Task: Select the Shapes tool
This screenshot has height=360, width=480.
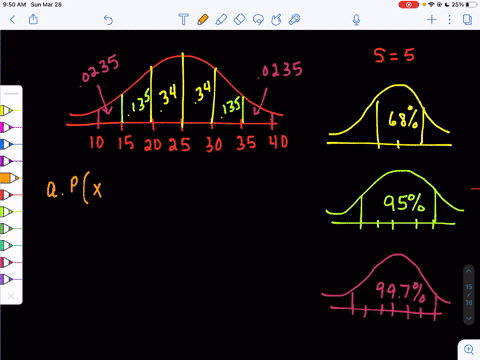Action: tap(276, 20)
